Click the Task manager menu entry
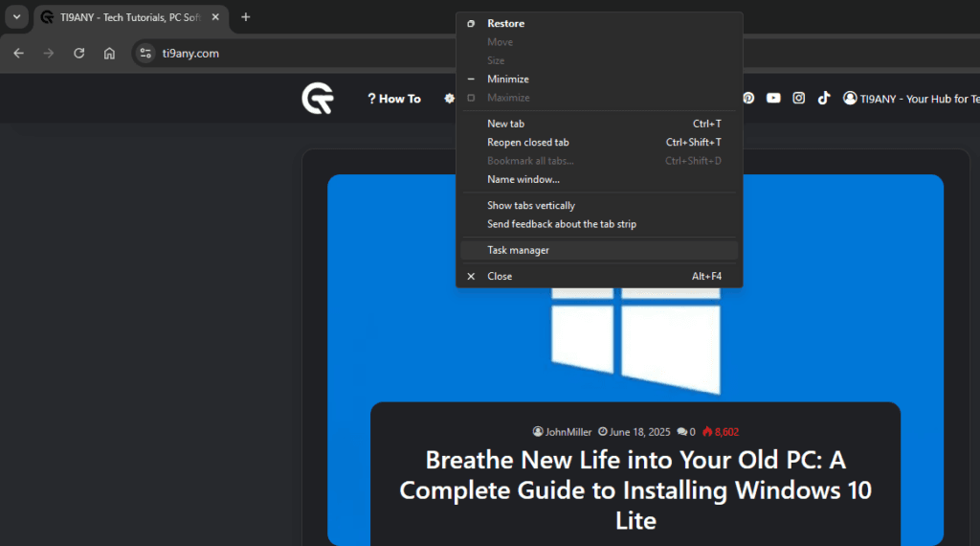 pyautogui.click(x=518, y=250)
